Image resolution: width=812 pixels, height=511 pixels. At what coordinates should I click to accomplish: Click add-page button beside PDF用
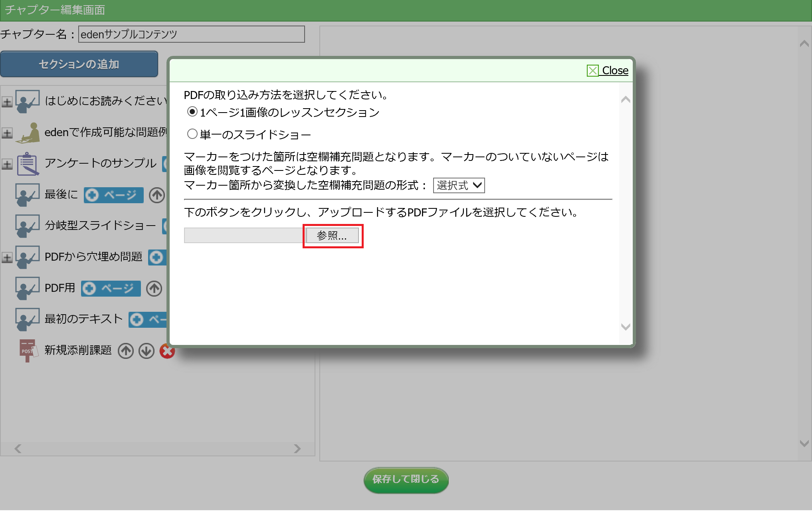pyautogui.click(x=111, y=288)
